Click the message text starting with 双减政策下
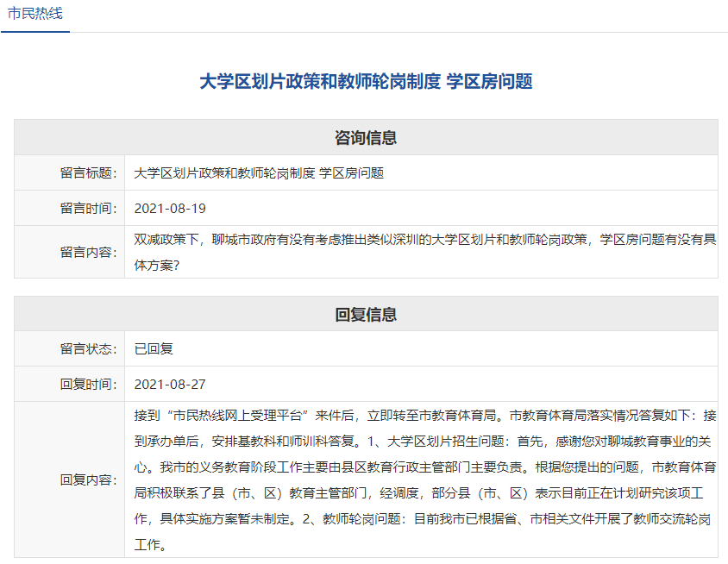Screen dimensions: 728x564 [x=425, y=240]
